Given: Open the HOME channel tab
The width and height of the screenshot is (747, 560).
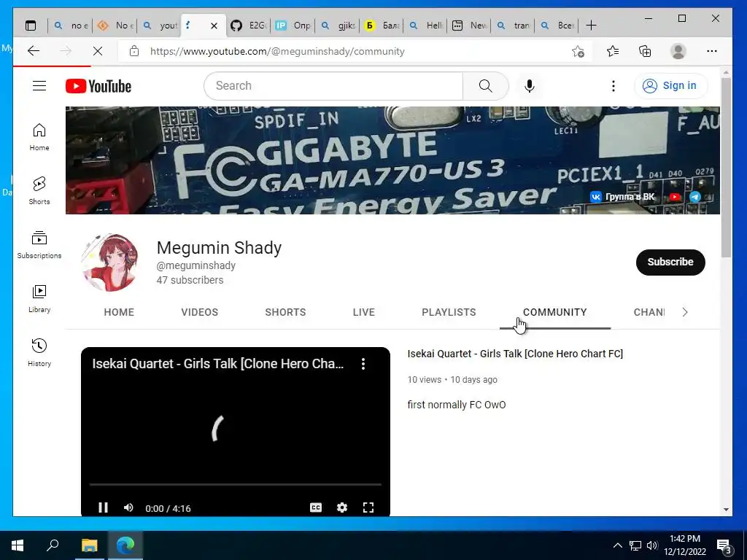Looking at the screenshot, I should click(119, 312).
